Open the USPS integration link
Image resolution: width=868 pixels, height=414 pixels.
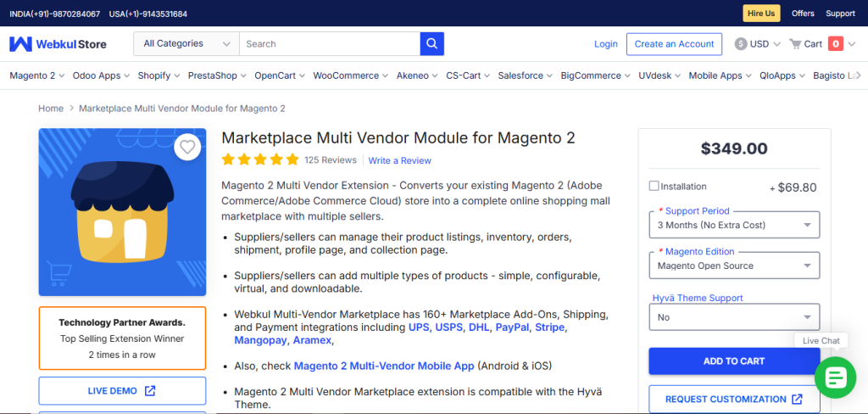(x=448, y=327)
